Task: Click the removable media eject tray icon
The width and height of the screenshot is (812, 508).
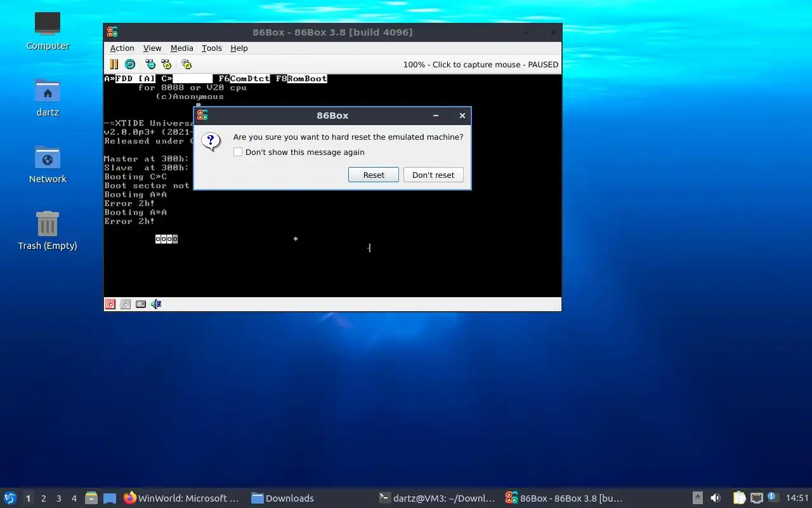Action: click(x=698, y=498)
